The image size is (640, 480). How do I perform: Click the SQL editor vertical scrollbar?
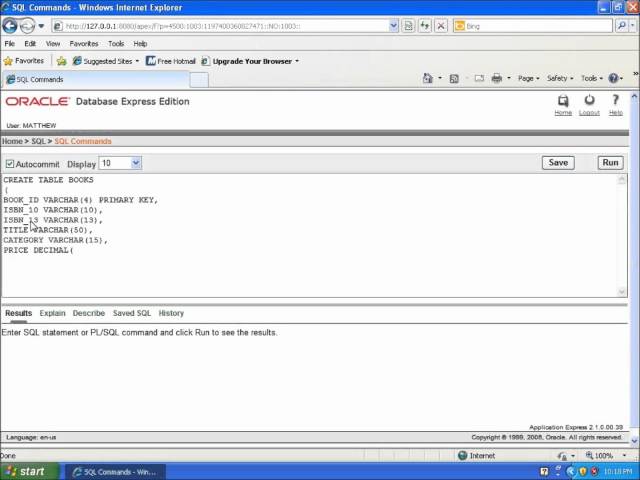click(x=622, y=236)
